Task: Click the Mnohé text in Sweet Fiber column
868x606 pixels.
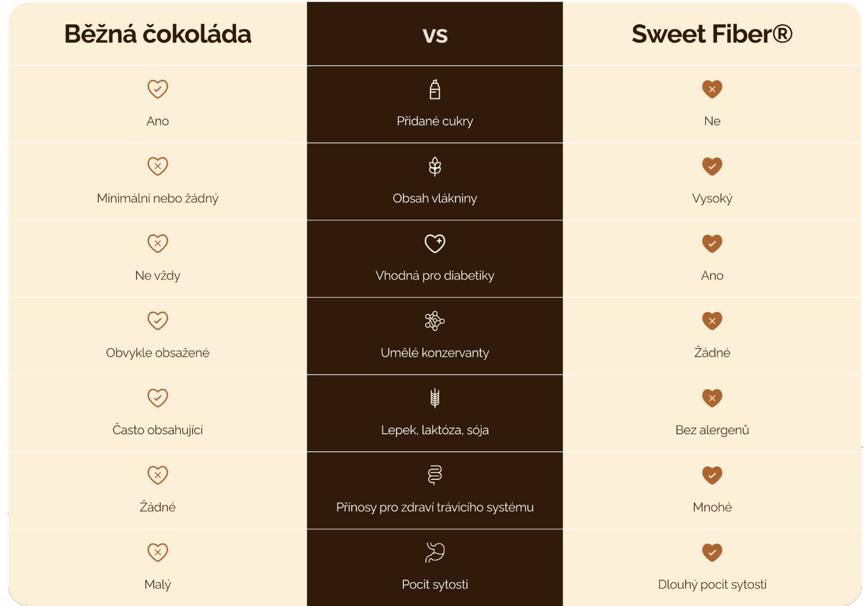Action: [712, 507]
